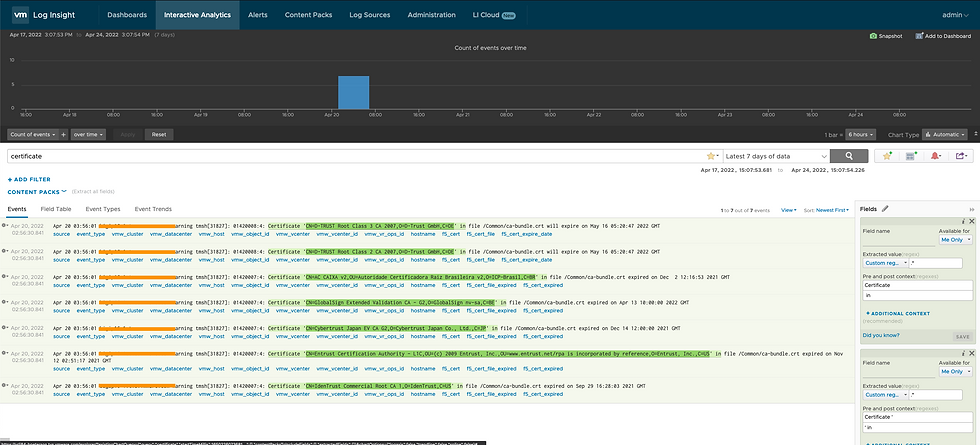
Task: Open the Alerts page
Action: coord(258,15)
